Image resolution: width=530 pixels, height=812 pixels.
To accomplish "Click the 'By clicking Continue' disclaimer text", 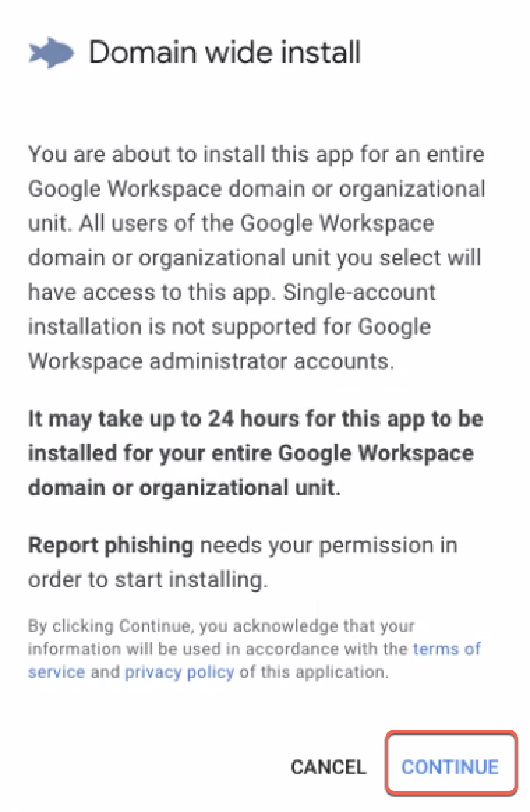I will [x=255, y=649].
